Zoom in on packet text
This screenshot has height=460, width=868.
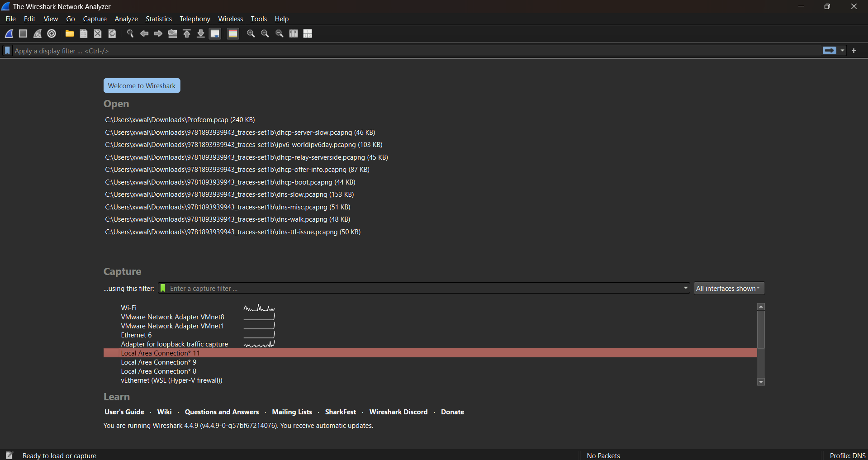click(251, 34)
